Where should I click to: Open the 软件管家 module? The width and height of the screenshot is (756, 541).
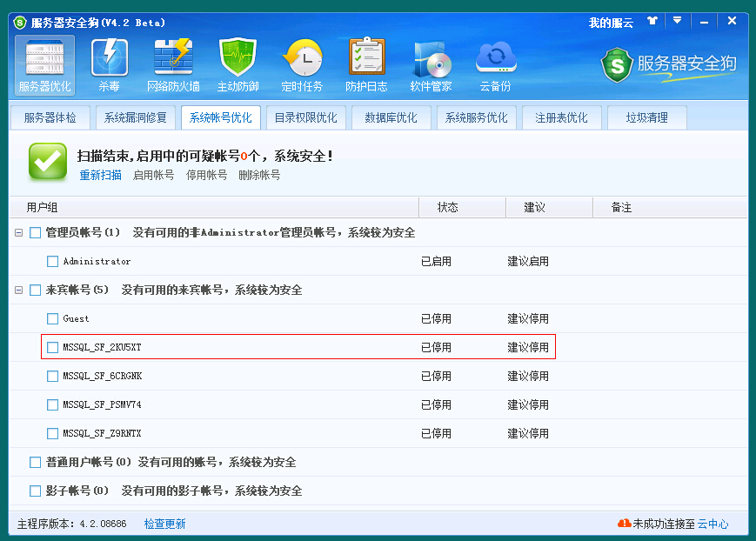tap(431, 65)
